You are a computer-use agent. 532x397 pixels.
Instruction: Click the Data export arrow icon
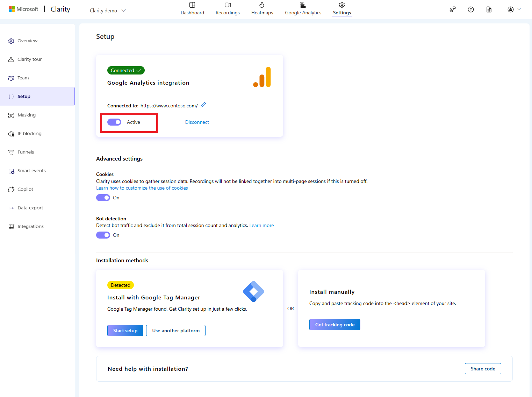click(x=11, y=208)
